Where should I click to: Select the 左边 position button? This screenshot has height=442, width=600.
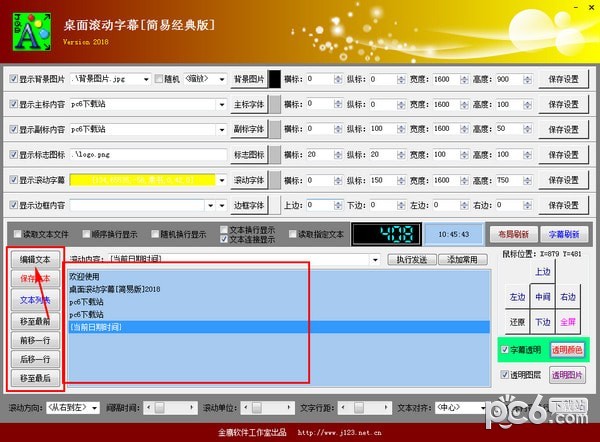[517, 297]
